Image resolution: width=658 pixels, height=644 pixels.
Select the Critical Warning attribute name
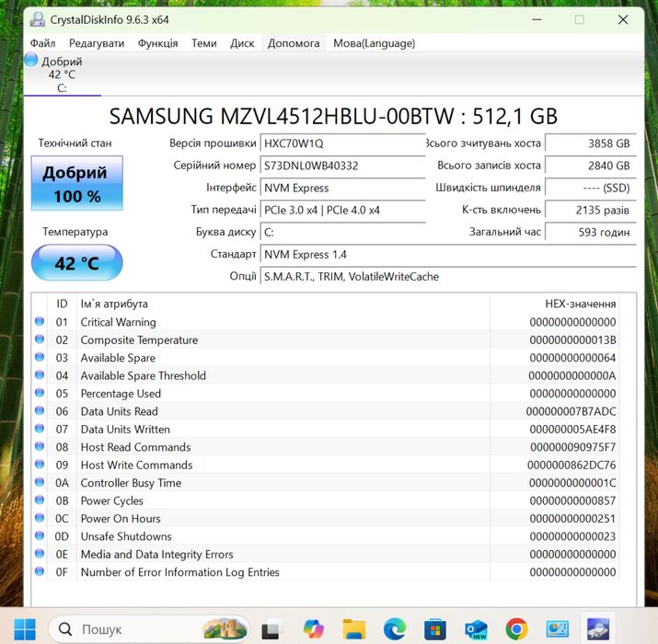point(119,322)
